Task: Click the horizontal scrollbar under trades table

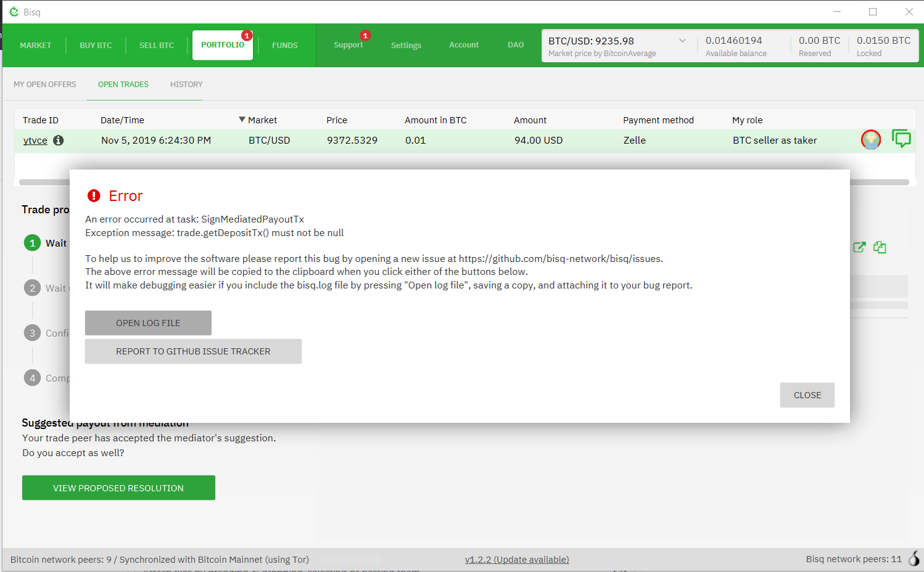Action: tap(464, 182)
